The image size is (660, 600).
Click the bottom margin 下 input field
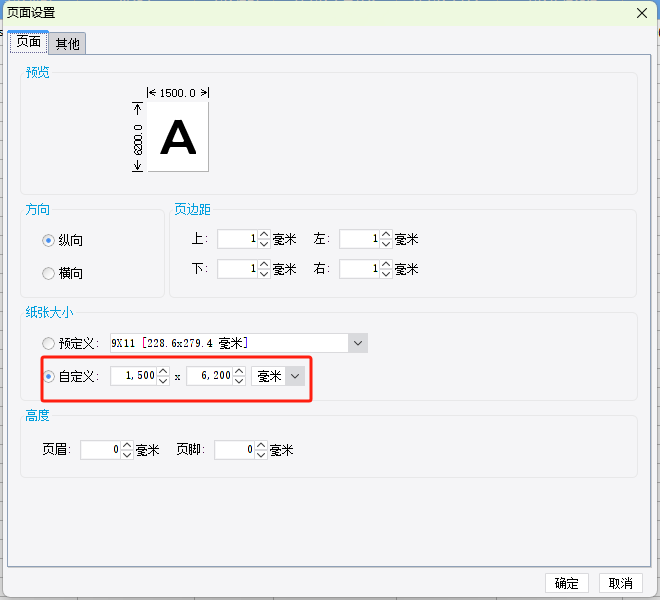click(x=237, y=269)
